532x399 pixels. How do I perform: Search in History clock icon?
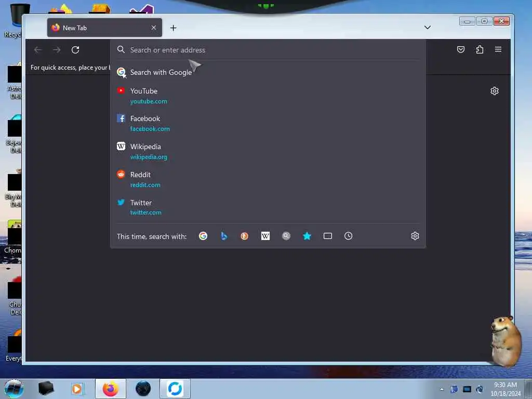pos(349,236)
